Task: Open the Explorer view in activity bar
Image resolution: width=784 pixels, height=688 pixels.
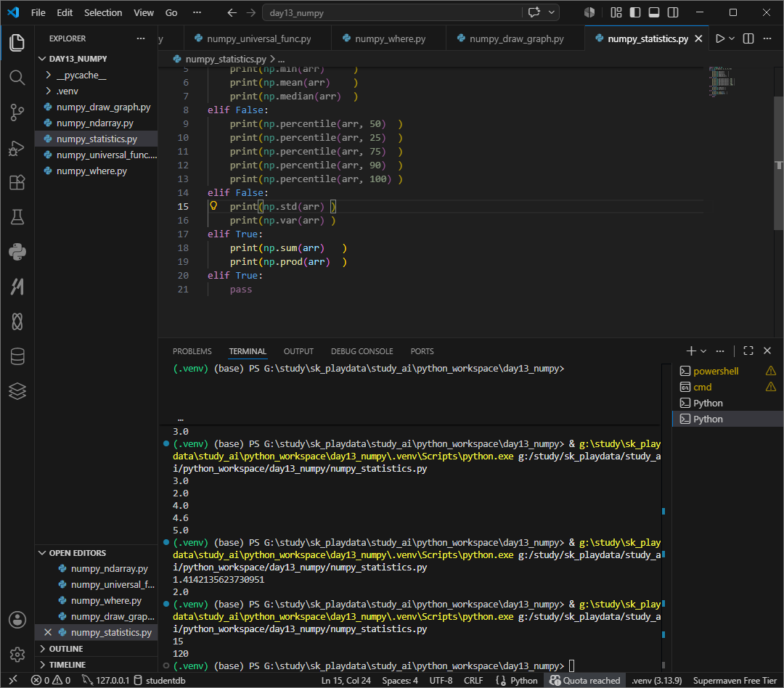Action: click(x=17, y=43)
